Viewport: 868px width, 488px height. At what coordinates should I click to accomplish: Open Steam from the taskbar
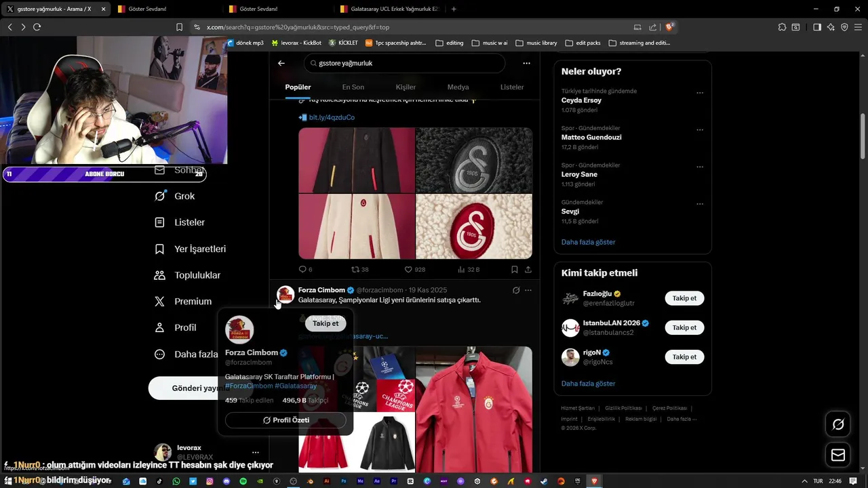[x=545, y=481]
